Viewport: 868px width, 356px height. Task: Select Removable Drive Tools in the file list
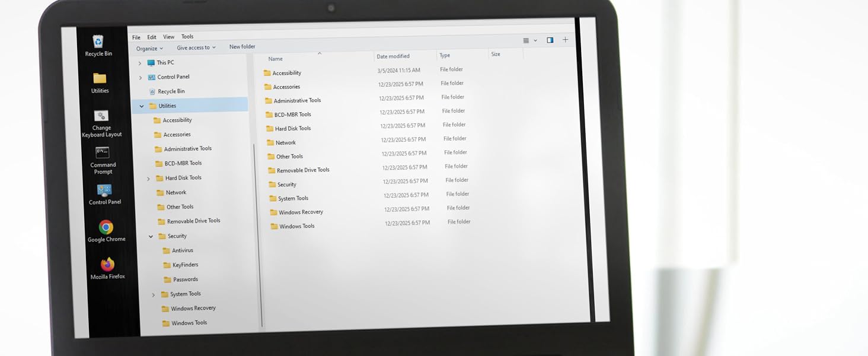304,170
